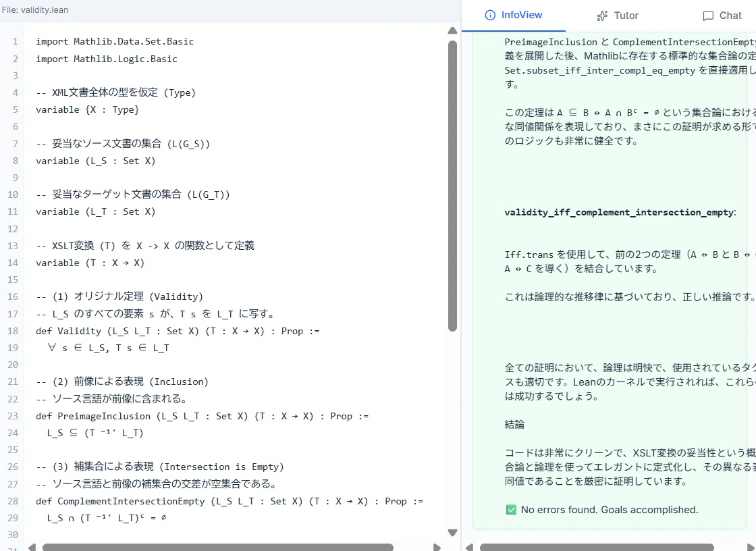Click comment '-- ソース言語が前像に含まれる。'
Image resolution: width=756 pixels, height=551 pixels.
pos(112,398)
